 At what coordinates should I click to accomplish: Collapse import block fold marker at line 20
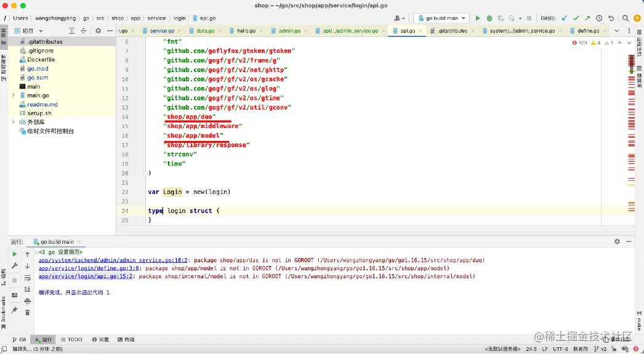coord(145,173)
